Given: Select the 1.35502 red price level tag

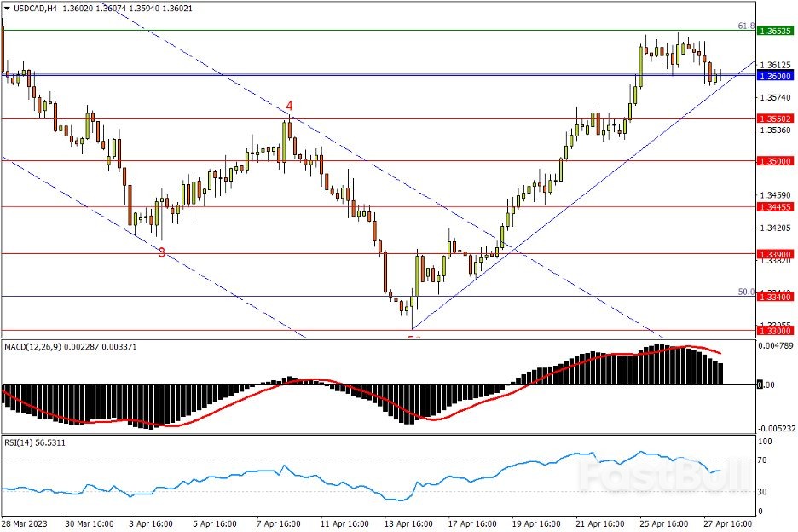Looking at the screenshot, I should pyautogui.click(x=774, y=119).
